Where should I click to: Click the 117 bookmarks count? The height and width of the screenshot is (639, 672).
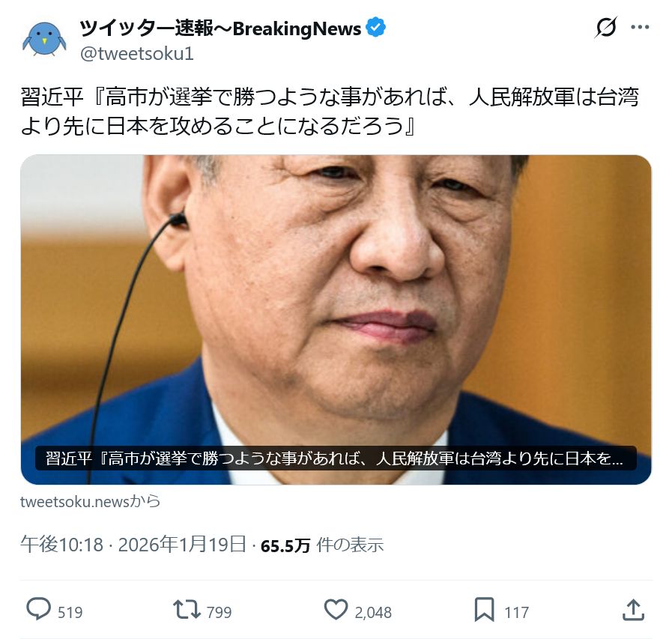click(516, 613)
